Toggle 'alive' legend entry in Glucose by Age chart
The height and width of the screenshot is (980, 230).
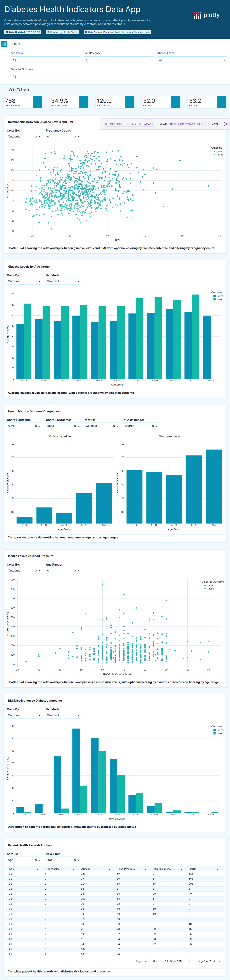(220, 296)
